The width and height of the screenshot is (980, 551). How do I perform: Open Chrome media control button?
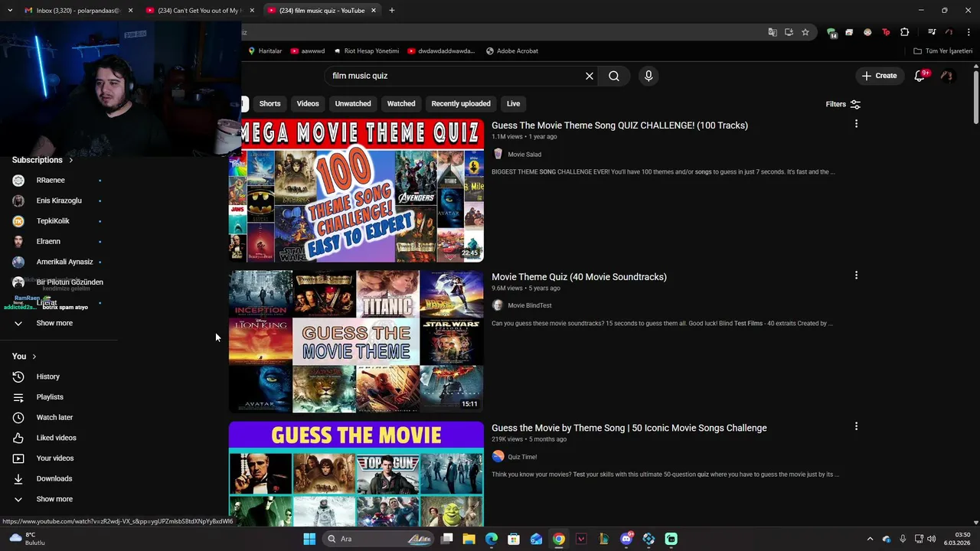[932, 32]
